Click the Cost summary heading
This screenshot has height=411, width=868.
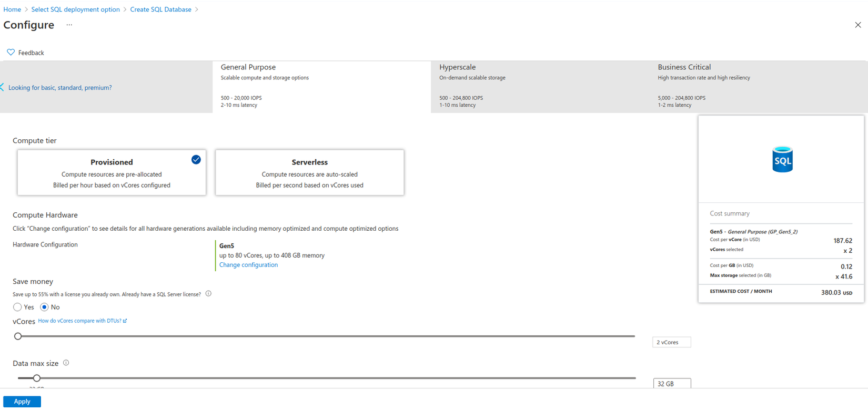(730, 213)
